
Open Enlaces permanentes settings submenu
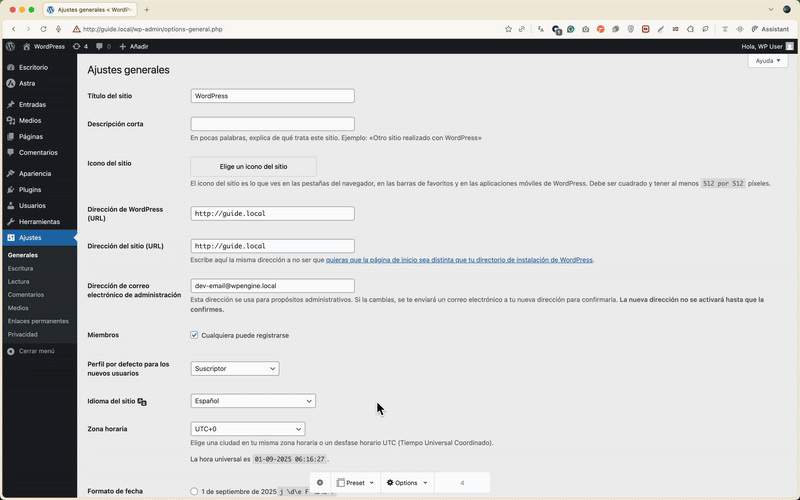pos(38,321)
